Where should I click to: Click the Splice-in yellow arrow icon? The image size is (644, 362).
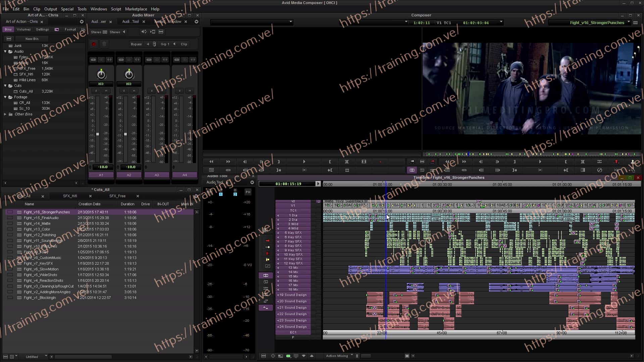click(x=412, y=161)
